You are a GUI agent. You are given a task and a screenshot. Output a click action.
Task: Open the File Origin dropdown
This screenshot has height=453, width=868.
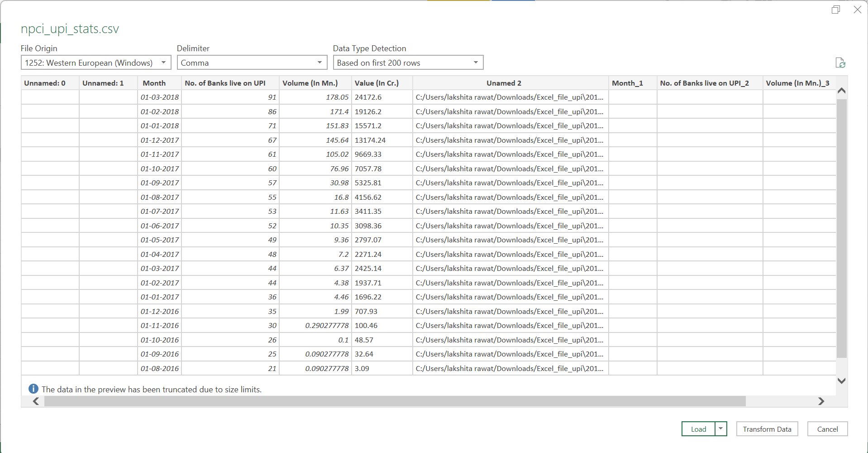[x=96, y=63]
